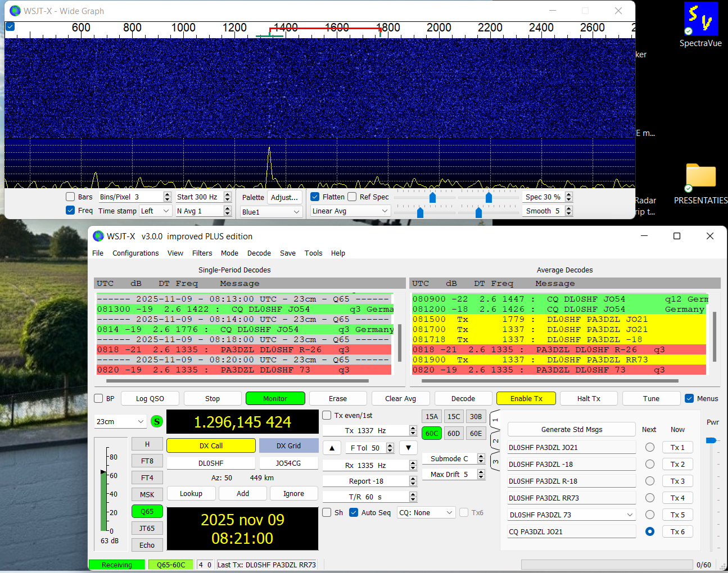Open the 23cm band selector dropdown
The image size is (728, 573).
click(119, 421)
